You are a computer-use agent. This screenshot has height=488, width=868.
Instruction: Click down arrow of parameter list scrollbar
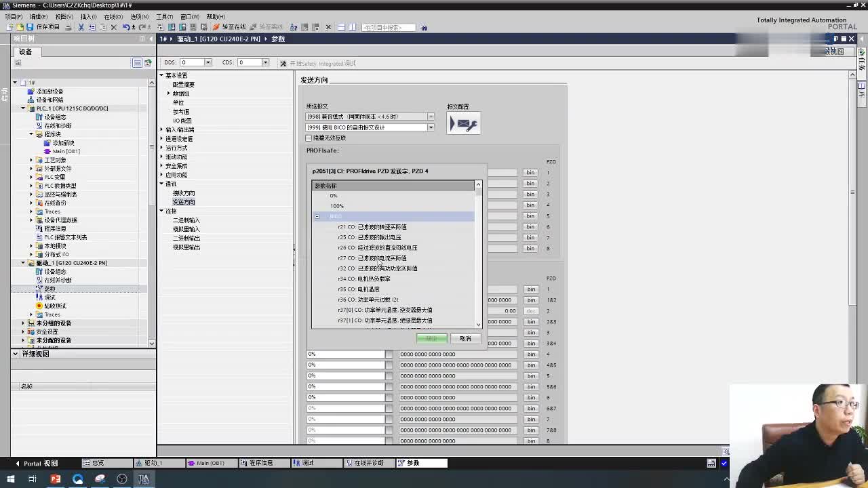(478, 324)
